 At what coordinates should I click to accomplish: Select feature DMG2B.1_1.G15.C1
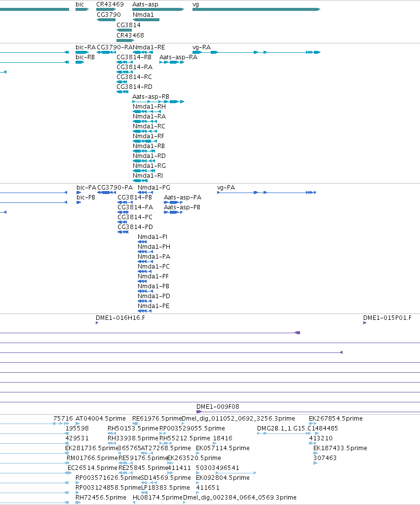pyautogui.click(x=284, y=434)
